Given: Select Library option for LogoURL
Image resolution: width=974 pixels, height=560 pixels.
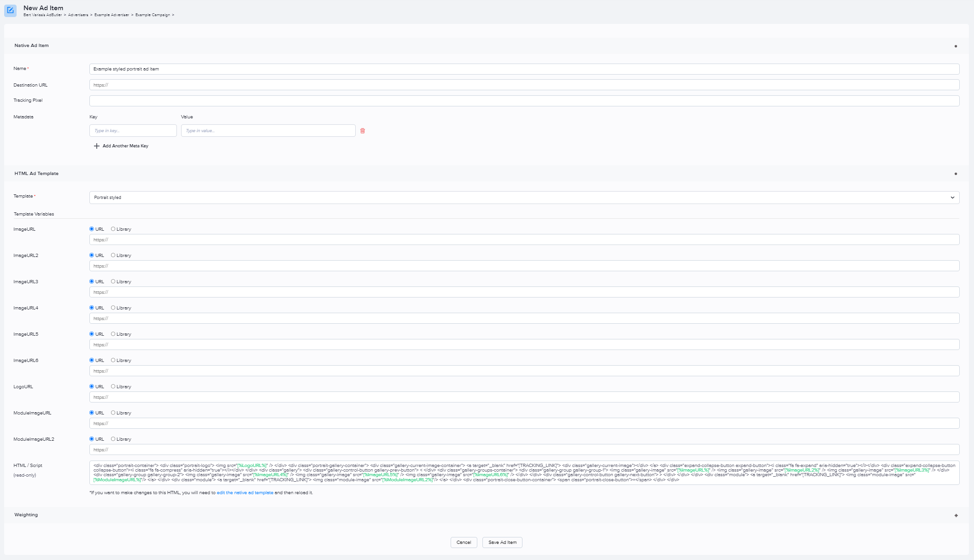Looking at the screenshot, I should coord(113,386).
